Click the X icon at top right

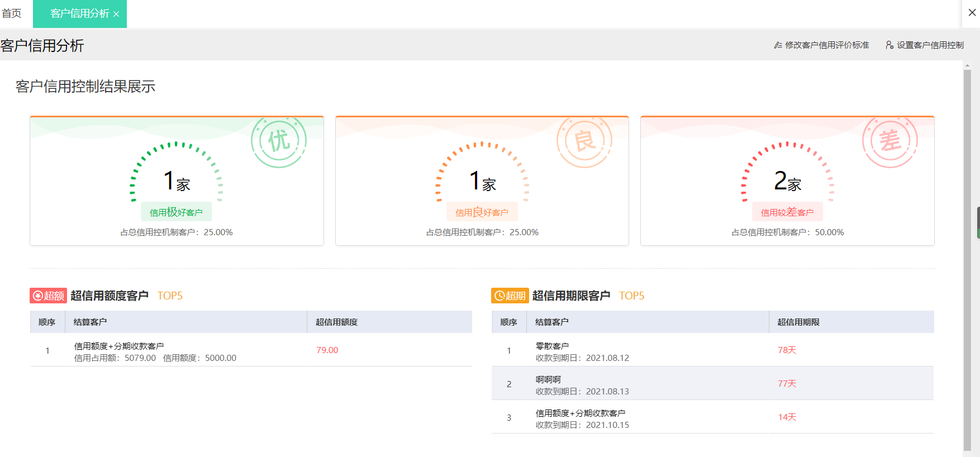[972, 13]
